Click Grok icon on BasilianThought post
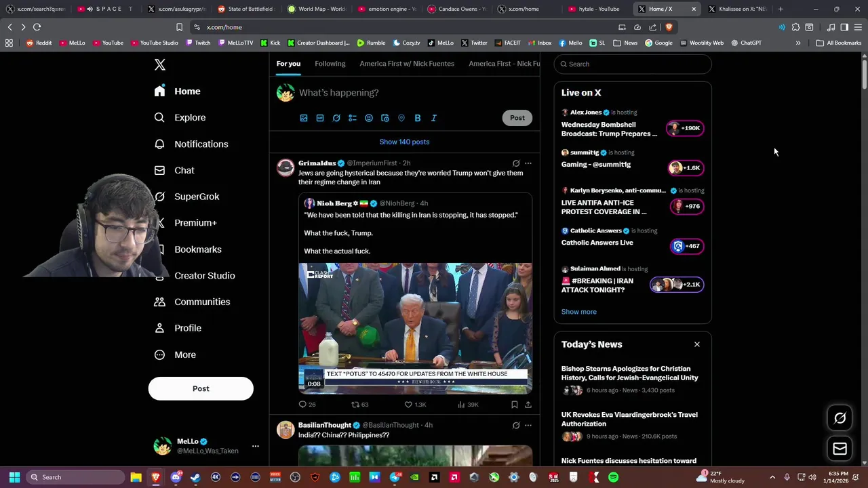Image resolution: width=868 pixels, height=488 pixels. [x=516, y=426]
